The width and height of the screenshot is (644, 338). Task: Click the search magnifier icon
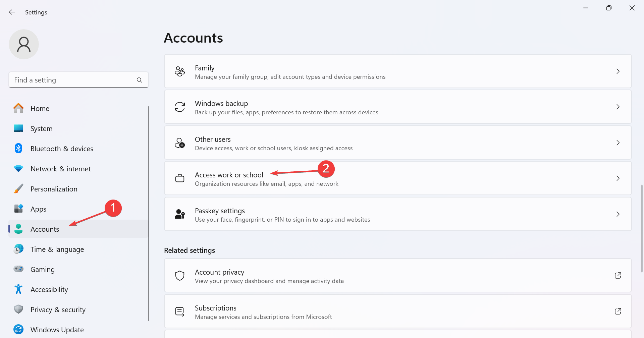(x=140, y=80)
